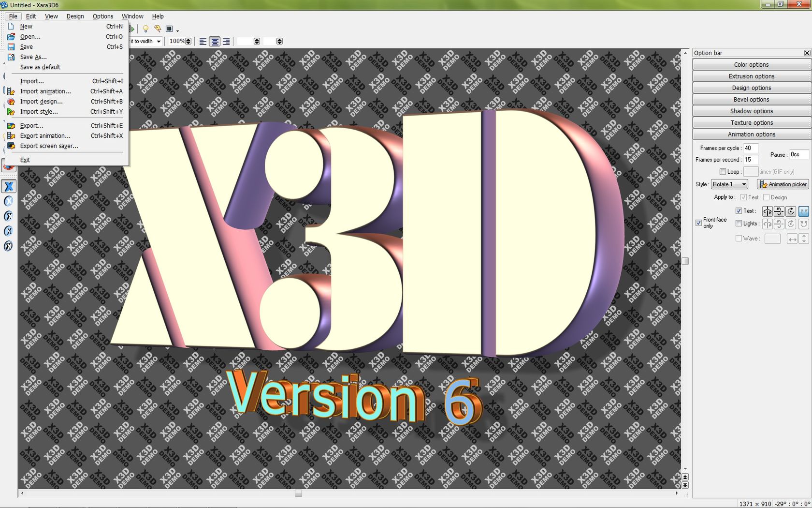The height and width of the screenshot is (508, 812).
Task: Click Lights rotate horizontal axis icon
Action: [779, 224]
